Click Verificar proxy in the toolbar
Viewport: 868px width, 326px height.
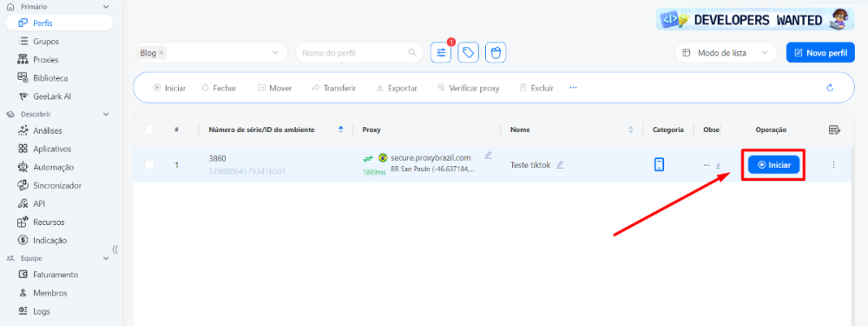[x=469, y=88]
